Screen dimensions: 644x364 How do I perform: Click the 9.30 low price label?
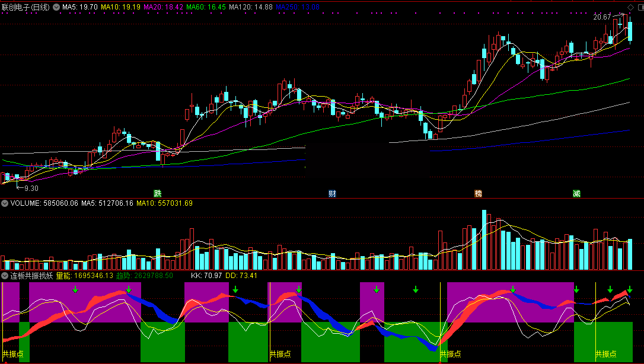pyautogui.click(x=31, y=188)
